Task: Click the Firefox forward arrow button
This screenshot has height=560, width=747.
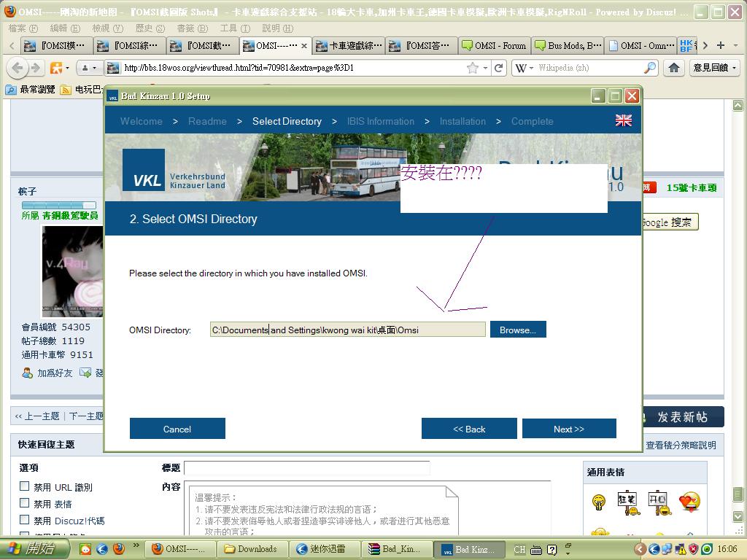Action: (36, 68)
